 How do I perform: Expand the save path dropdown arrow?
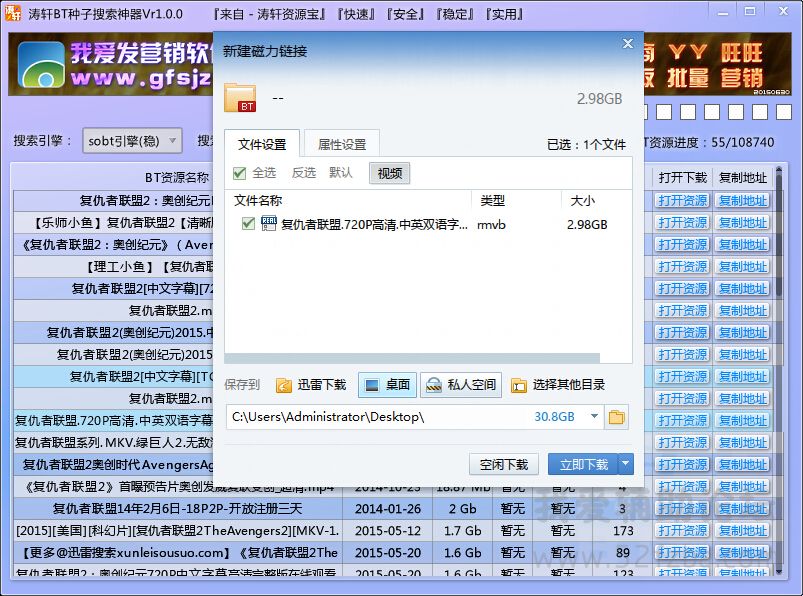[x=594, y=417]
